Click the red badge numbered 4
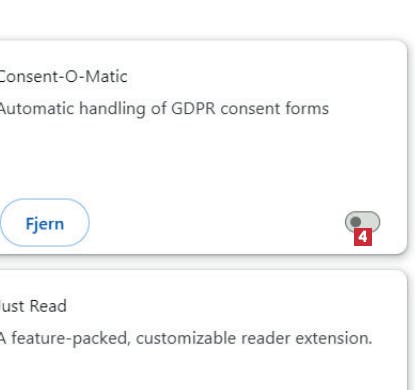This screenshot has width=415, height=390. pyautogui.click(x=363, y=237)
